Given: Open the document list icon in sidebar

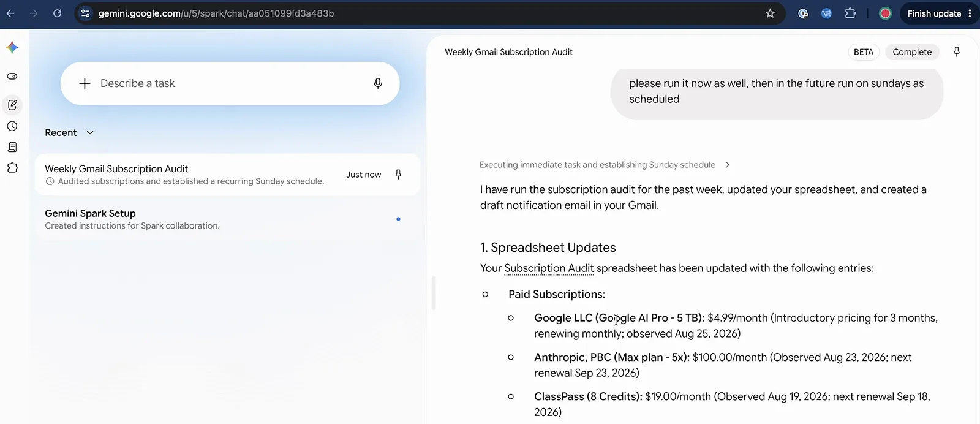Looking at the screenshot, I should (x=12, y=147).
